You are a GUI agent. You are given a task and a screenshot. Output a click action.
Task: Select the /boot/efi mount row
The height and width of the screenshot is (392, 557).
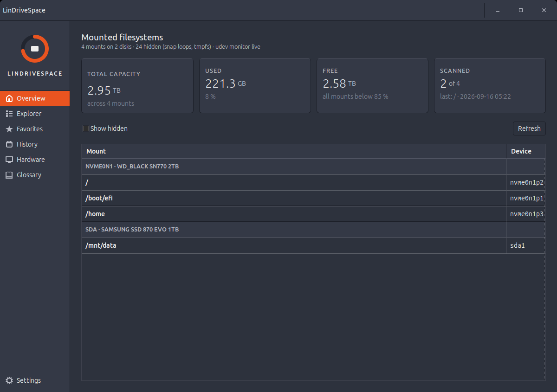click(x=313, y=199)
